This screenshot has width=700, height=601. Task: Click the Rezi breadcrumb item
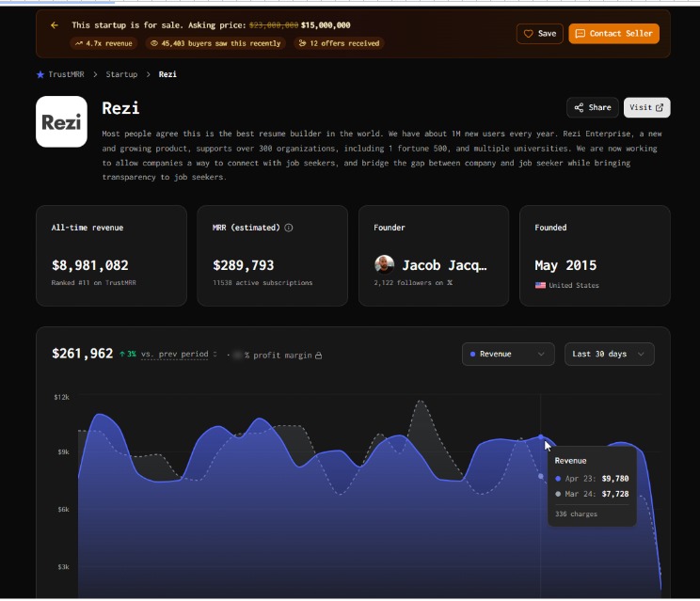(167, 74)
